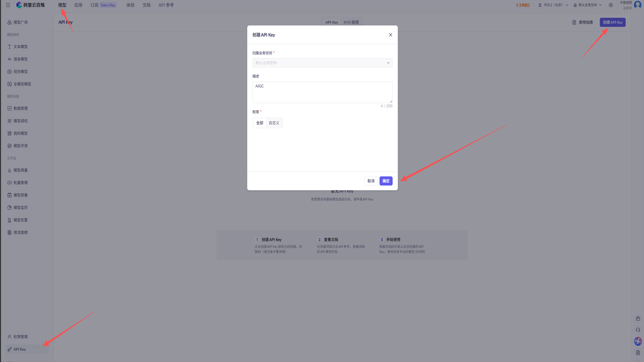This screenshot has width=644, height=362.
Task: Open the hamburger menu icon
Action: [x=8, y=5]
